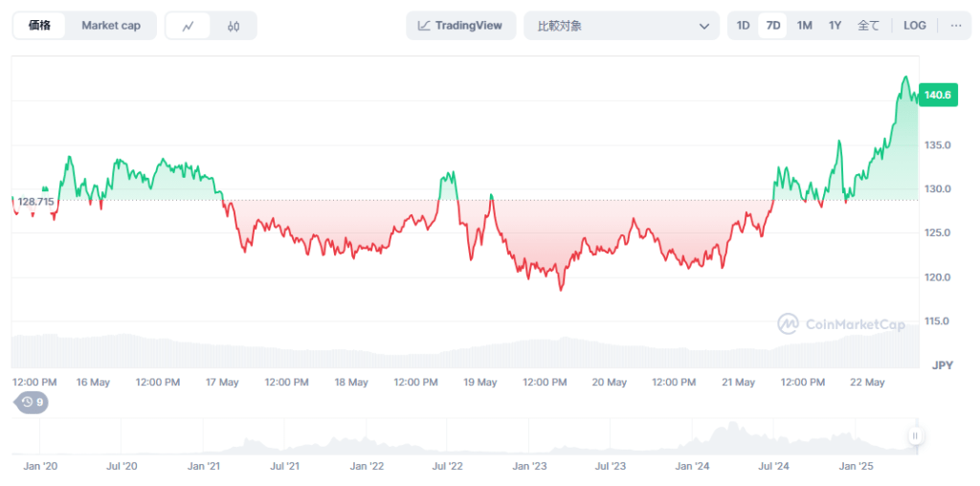Switch to candlestick chart icon
The height and width of the screenshot is (486, 980).
point(234,26)
